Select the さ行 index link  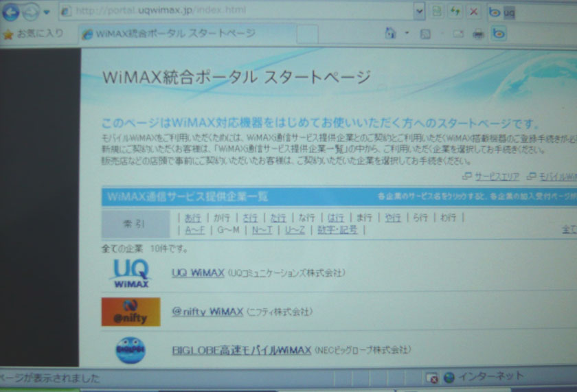(x=250, y=218)
